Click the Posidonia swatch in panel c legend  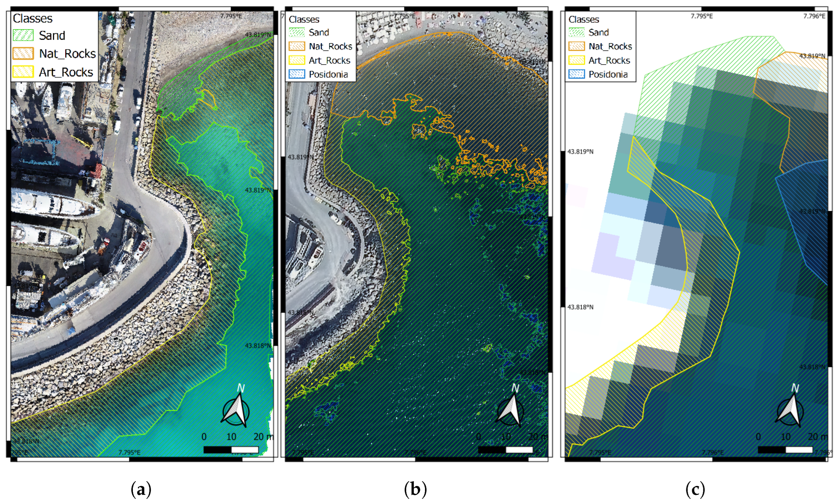(577, 74)
